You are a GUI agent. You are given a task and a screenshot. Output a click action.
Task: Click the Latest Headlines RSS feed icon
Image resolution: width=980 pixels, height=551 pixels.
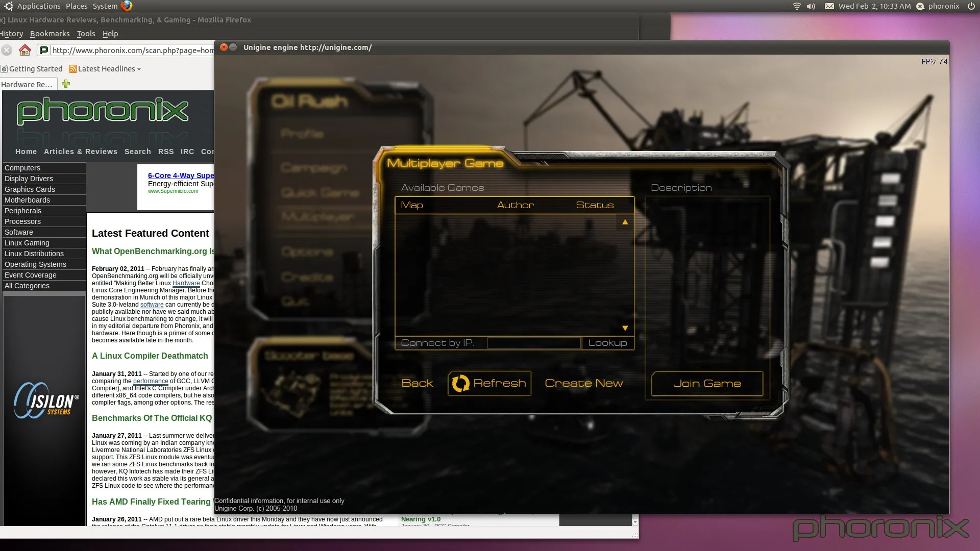73,69
